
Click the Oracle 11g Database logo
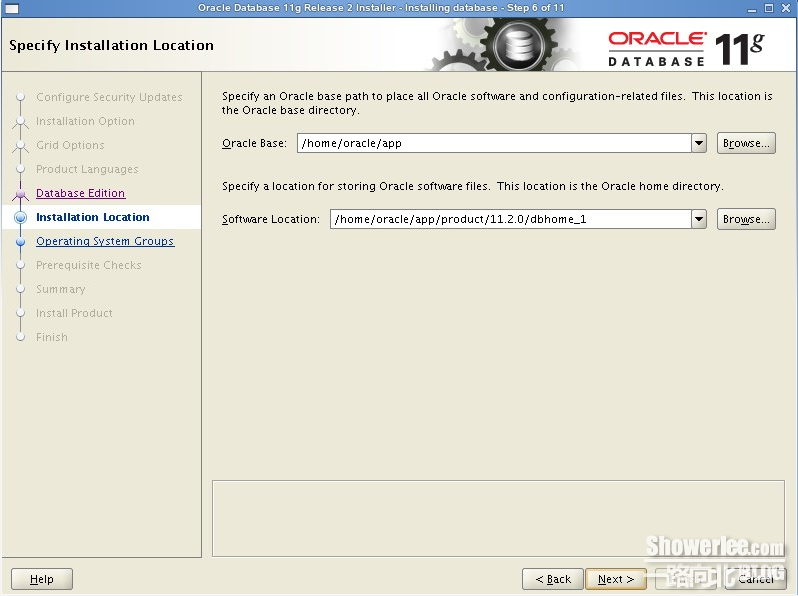(x=685, y=47)
